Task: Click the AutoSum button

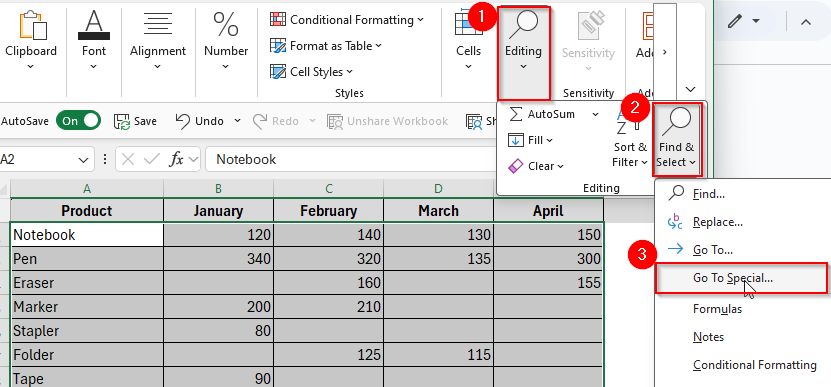Action: (542, 114)
